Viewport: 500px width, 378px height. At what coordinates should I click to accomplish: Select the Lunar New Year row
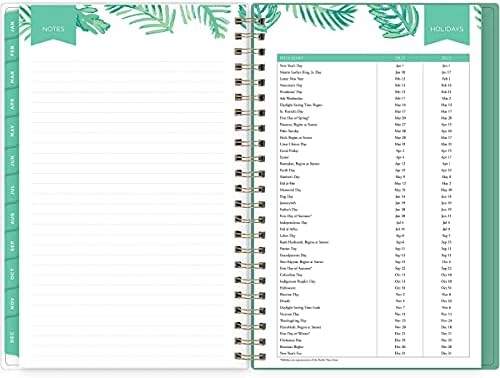tap(373, 79)
